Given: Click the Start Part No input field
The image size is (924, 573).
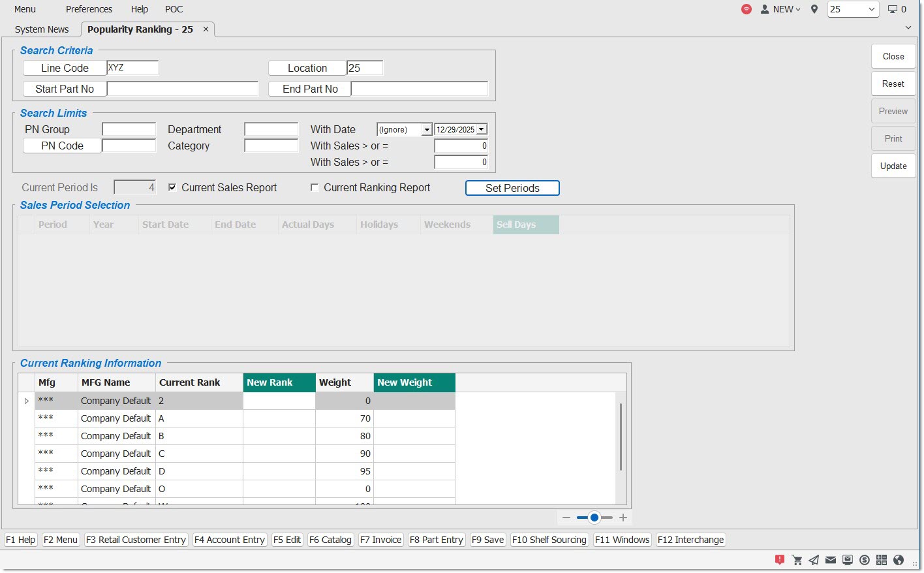Looking at the screenshot, I should pos(183,89).
